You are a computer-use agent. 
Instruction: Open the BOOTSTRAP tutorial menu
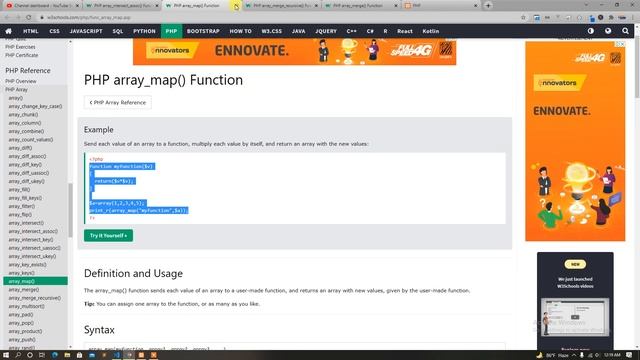pos(203,31)
